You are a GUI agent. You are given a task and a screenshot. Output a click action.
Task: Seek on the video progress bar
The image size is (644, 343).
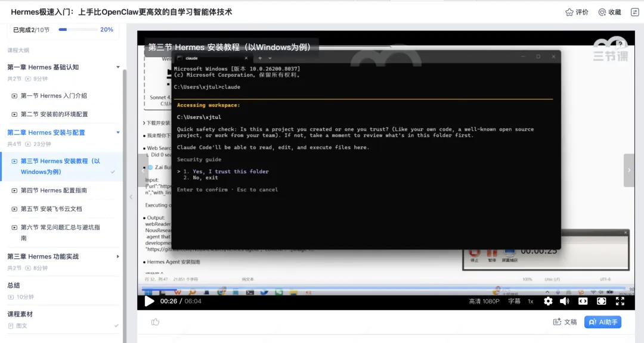tap(383, 288)
